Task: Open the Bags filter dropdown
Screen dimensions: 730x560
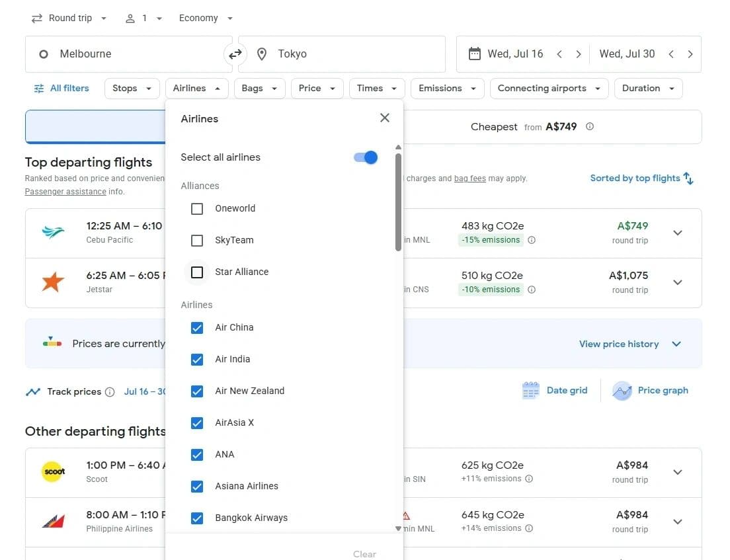Action: click(259, 89)
